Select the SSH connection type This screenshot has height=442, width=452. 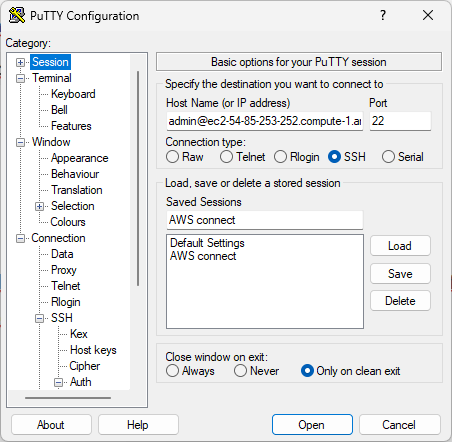point(347,157)
